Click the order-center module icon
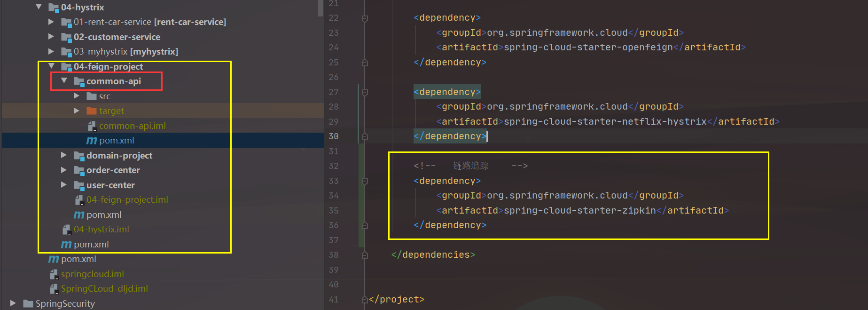 [79, 170]
